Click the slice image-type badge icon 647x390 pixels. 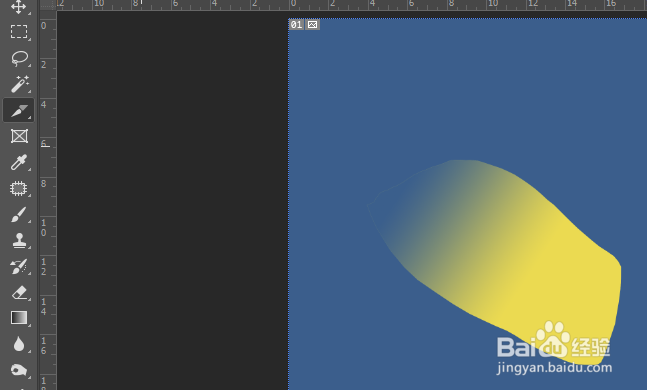[x=313, y=25]
